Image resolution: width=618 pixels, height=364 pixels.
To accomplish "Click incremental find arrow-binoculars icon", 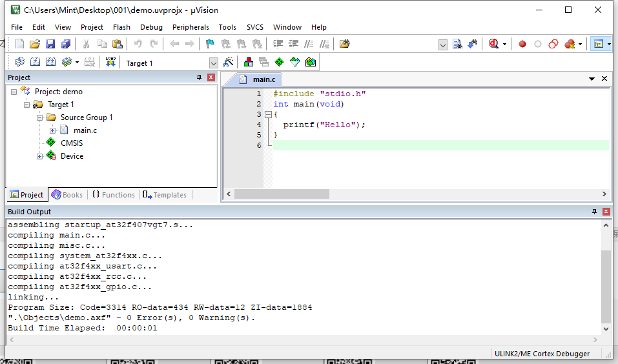I will (x=473, y=44).
